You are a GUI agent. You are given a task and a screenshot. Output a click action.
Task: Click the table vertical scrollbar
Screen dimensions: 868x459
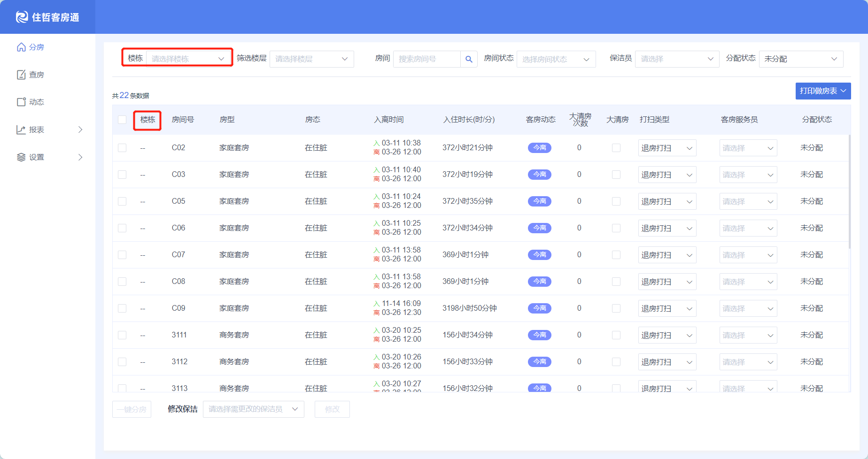[849, 191]
